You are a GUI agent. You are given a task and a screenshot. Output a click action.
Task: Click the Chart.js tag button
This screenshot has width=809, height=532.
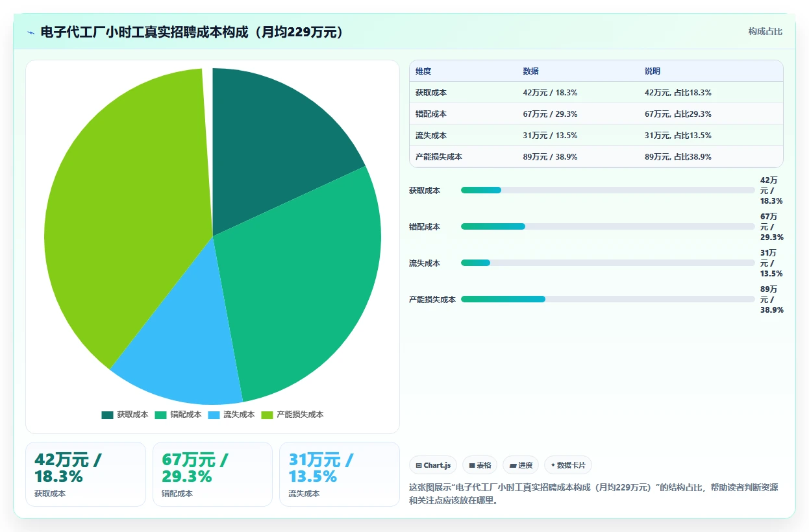(433, 465)
